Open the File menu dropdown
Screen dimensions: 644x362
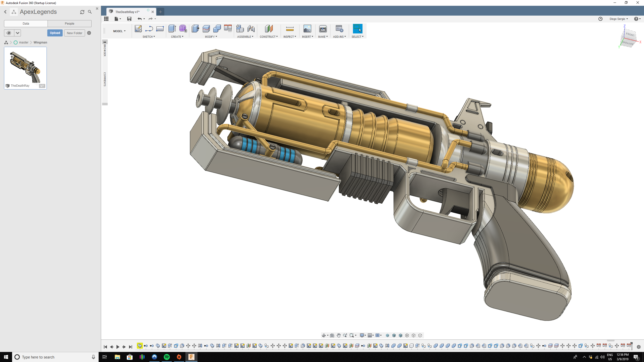pyautogui.click(x=118, y=19)
